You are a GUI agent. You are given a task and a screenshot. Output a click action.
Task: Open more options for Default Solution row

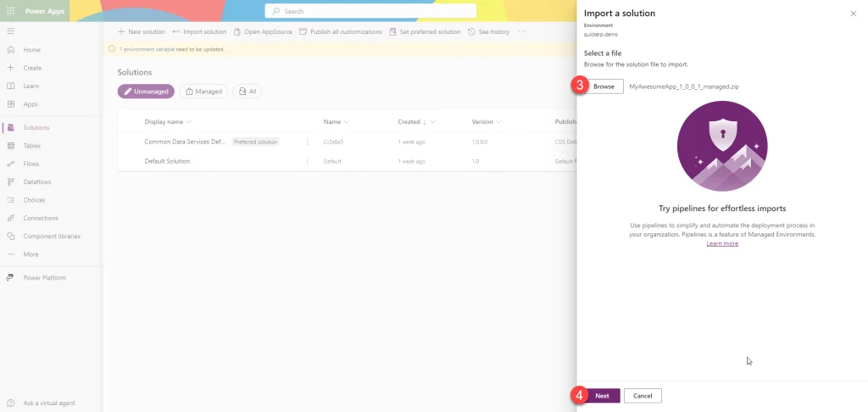coord(307,161)
